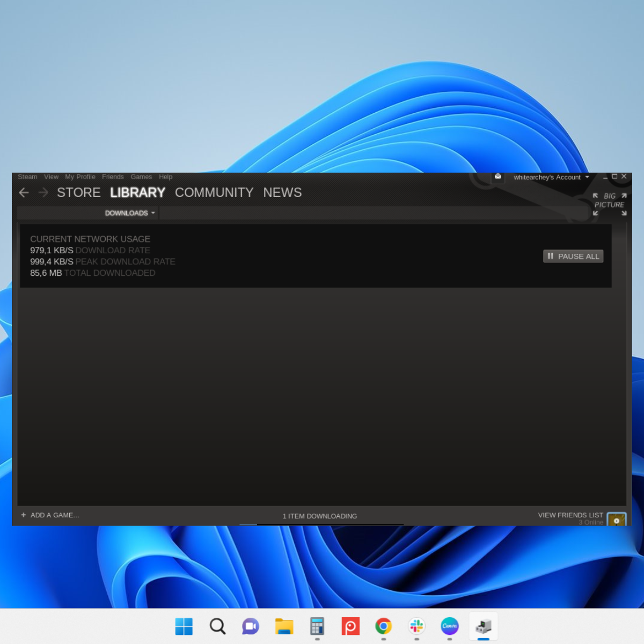Open the taskbar Search icon

(x=217, y=626)
